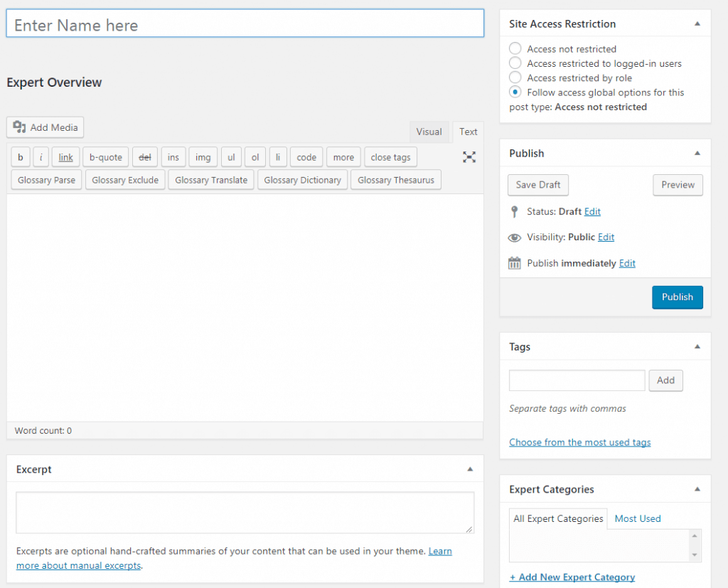Insert bold tag with b button
This screenshot has height=588, width=728.
pyautogui.click(x=21, y=157)
